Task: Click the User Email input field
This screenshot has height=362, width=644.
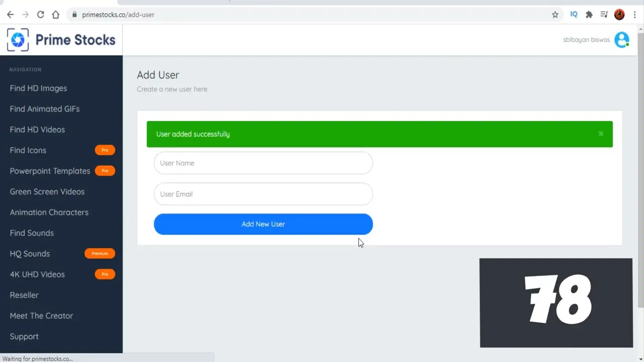Action: click(x=263, y=194)
